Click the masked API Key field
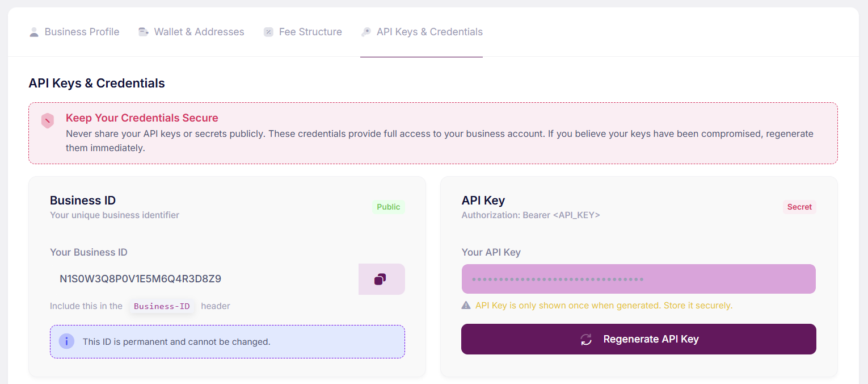868x384 pixels. [x=638, y=279]
